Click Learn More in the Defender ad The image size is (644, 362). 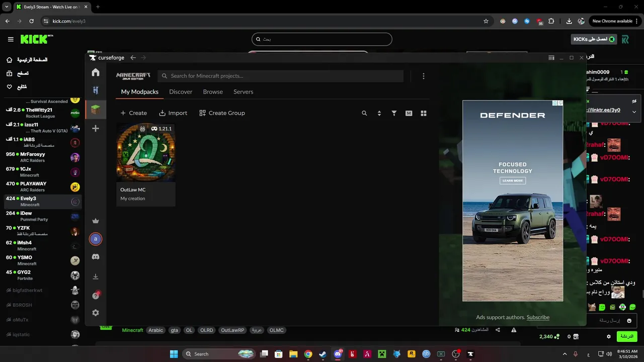click(x=513, y=180)
